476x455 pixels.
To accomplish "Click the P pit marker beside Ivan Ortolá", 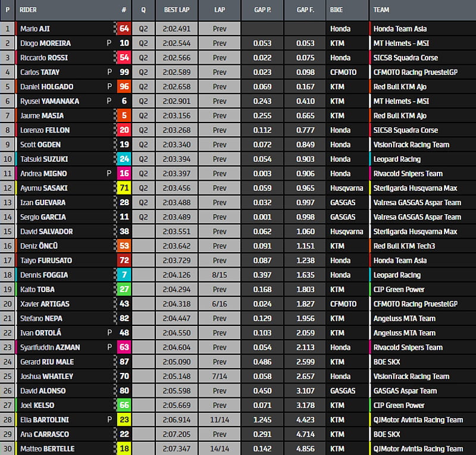I will coord(109,333).
